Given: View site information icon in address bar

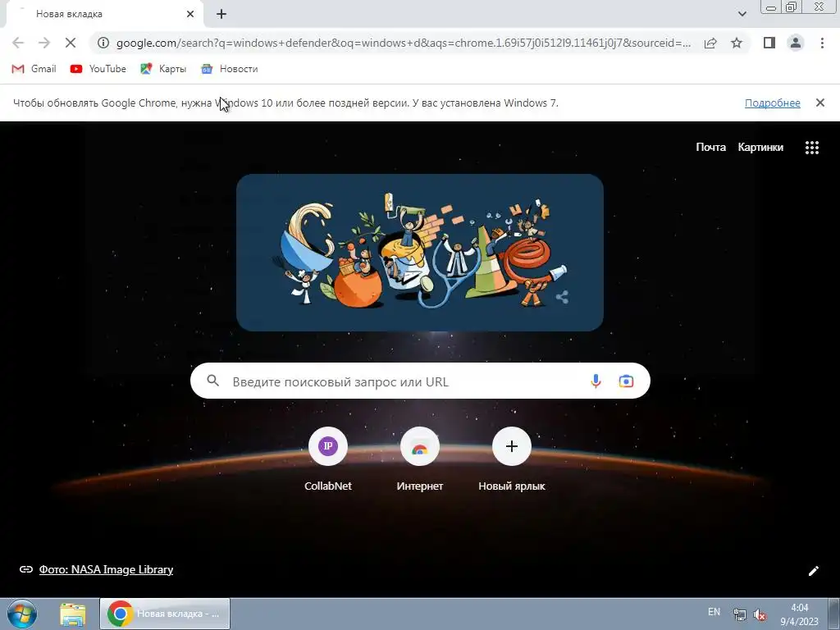Looking at the screenshot, I should [103, 43].
